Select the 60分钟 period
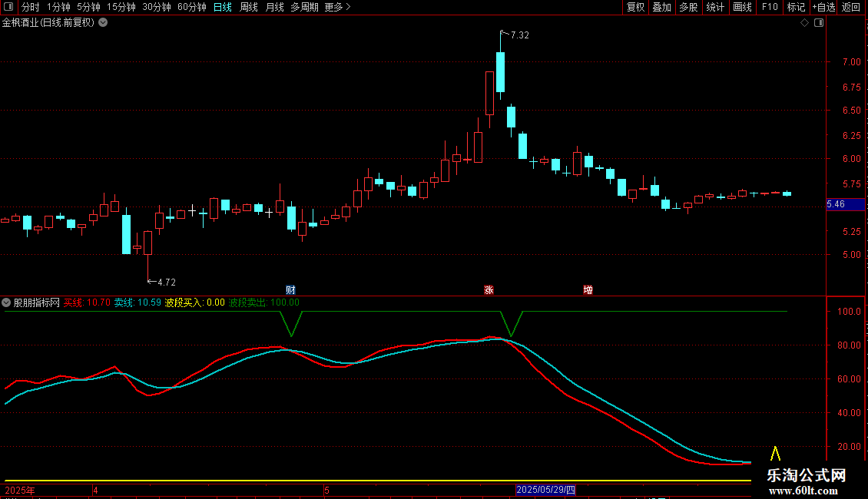 pyautogui.click(x=192, y=7)
